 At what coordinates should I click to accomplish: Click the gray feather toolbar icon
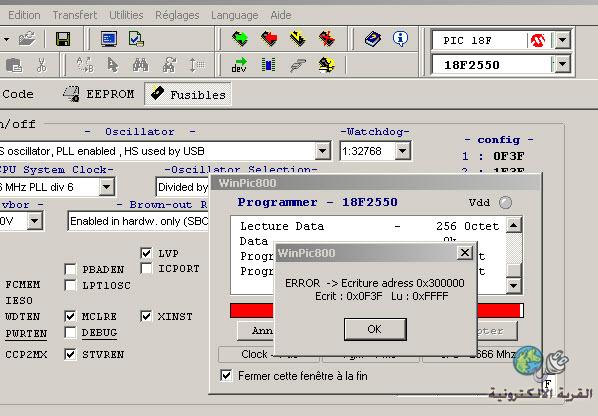click(x=298, y=65)
